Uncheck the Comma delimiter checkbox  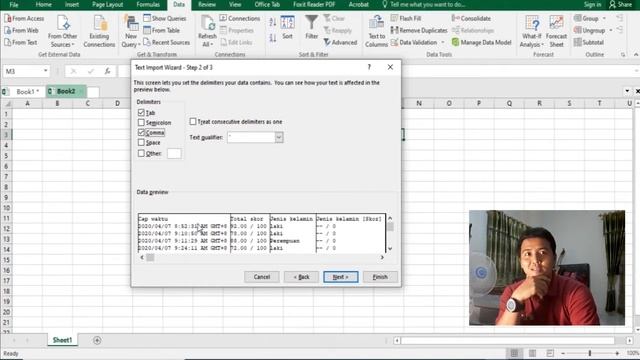click(141, 132)
